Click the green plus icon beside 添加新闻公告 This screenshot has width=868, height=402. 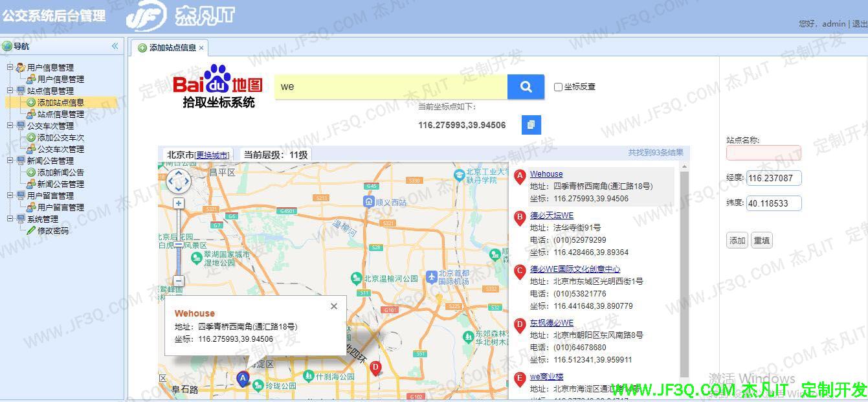click(31, 172)
